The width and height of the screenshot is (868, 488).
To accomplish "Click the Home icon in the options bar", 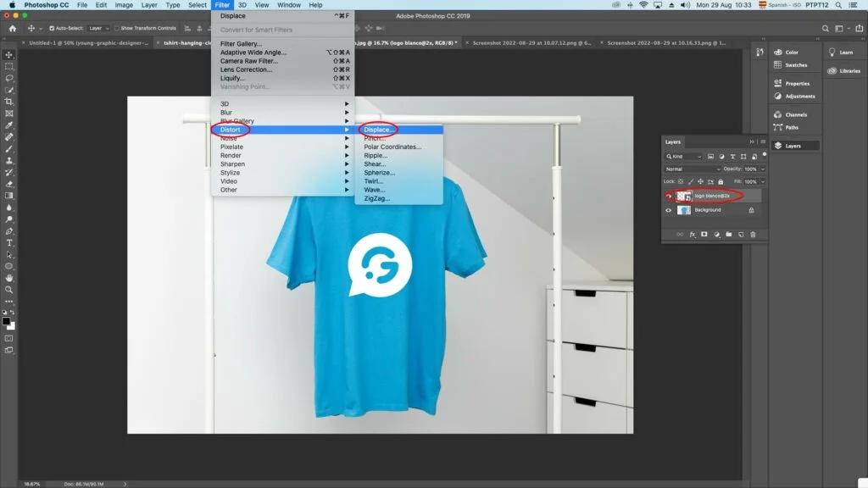I will click(x=12, y=28).
